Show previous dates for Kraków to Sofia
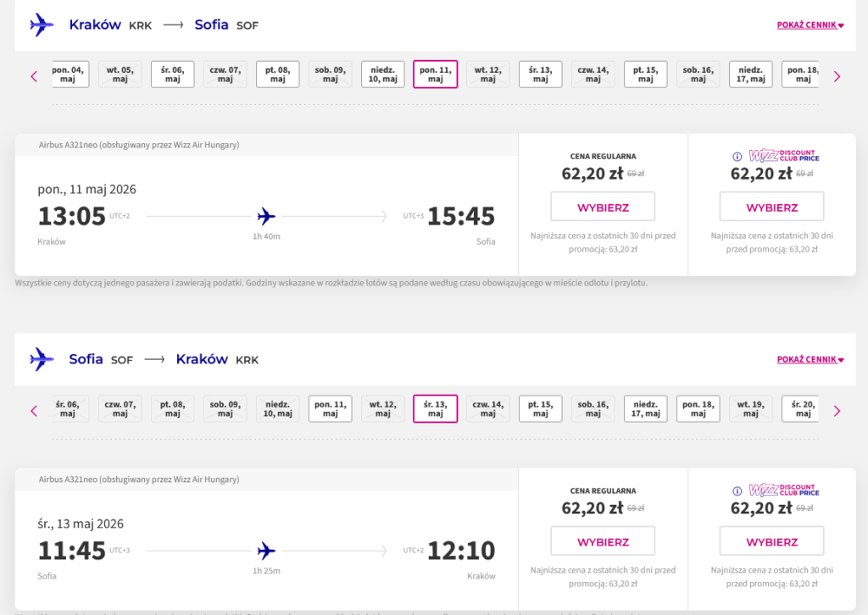The width and height of the screenshot is (868, 615). tap(34, 76)
